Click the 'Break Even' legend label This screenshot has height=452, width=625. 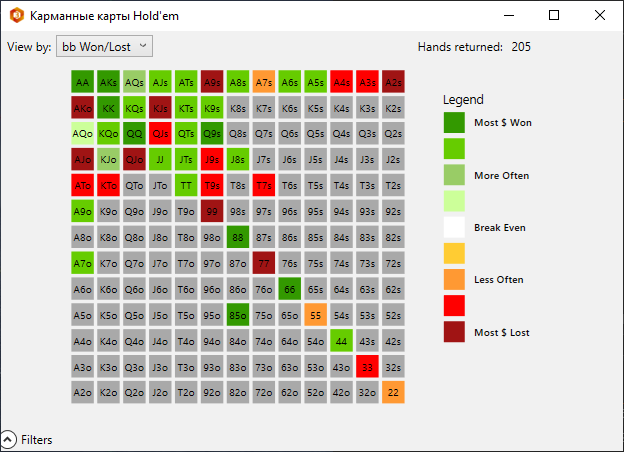pyautogui.click(x=500, y=228)
